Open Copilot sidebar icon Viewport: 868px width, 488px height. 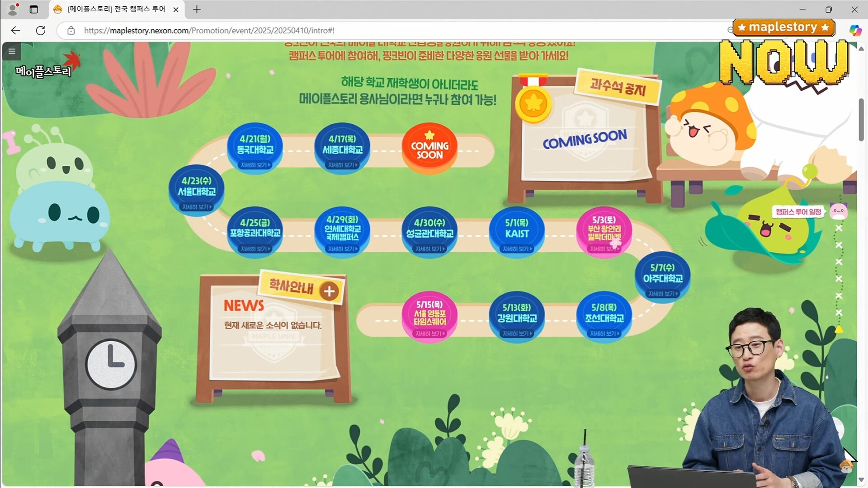coord(855,30)
